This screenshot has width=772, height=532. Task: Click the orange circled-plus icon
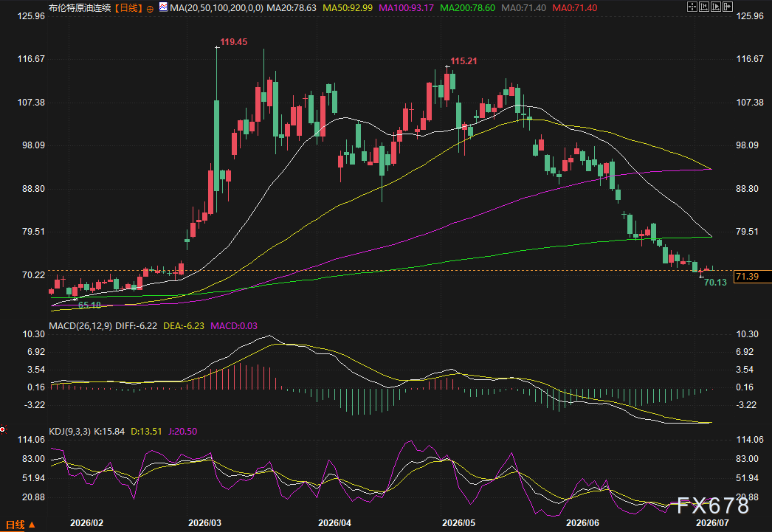point(150,9)
